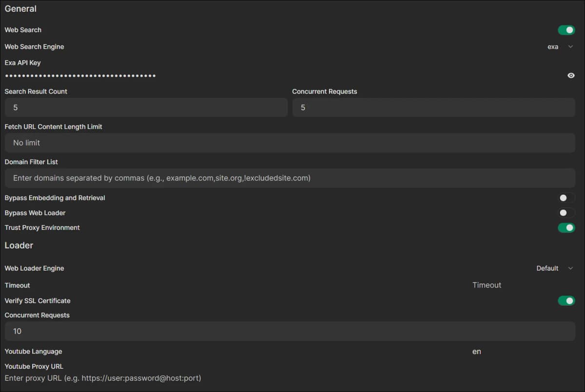Click the Timeout input in Loader section
The height and width of the screenshot is (392, 585).
click(524, 285)
